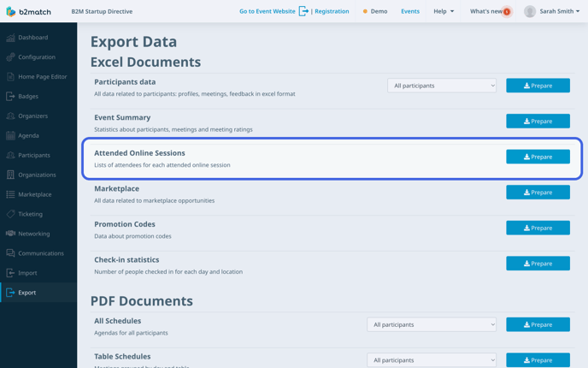Open the Registration link
The width and height of the screenshot is (588, 368).
(x=332, y=11)
